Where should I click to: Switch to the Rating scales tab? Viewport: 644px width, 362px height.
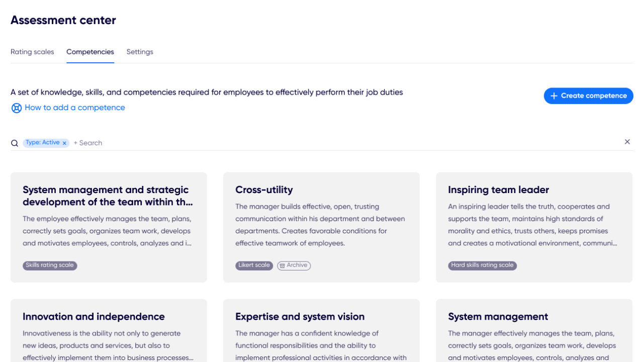tap(32, 52)
